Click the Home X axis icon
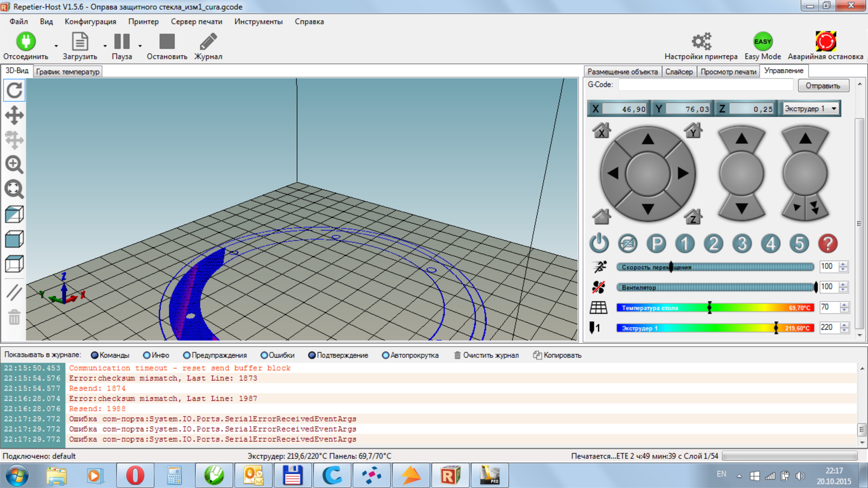This screenshot has height=488, width=868. [601, 131]
